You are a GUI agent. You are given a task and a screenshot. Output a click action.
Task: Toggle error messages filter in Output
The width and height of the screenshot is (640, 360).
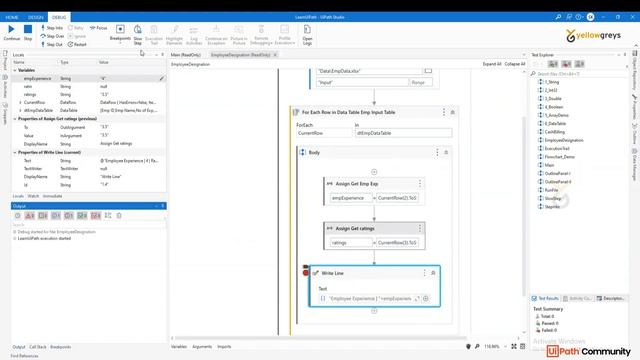point(29,216)
